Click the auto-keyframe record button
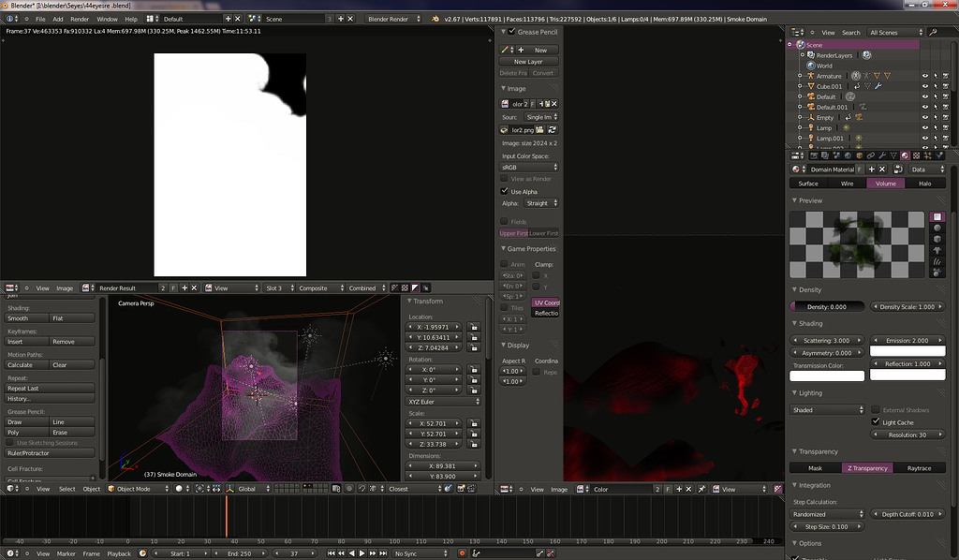This screenshot has width=959, height=560. click(462, 553)
